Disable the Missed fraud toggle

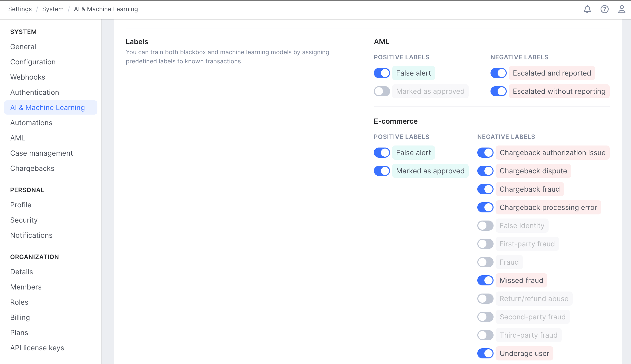(x=485, y=280)
